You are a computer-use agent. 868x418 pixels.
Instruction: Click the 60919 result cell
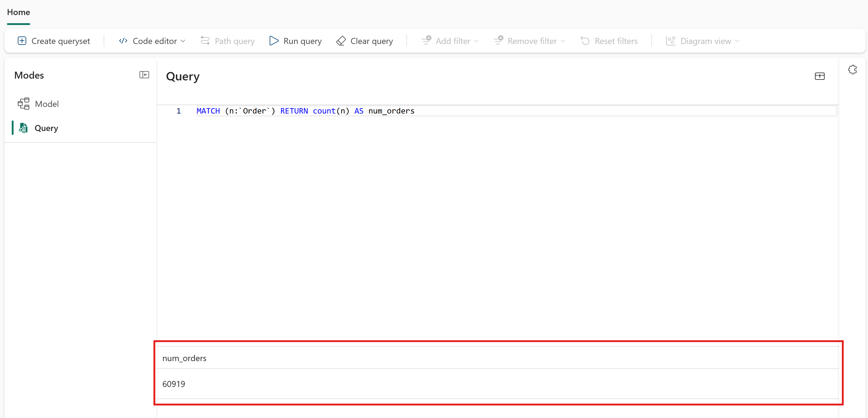pyautogui.click(x=174, y=384)
